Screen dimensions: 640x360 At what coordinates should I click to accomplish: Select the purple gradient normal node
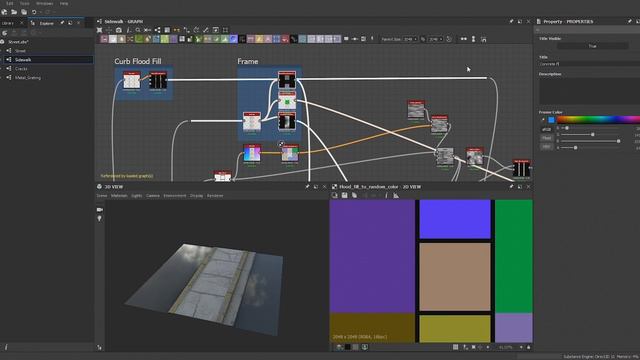click(x=252, y=154)
